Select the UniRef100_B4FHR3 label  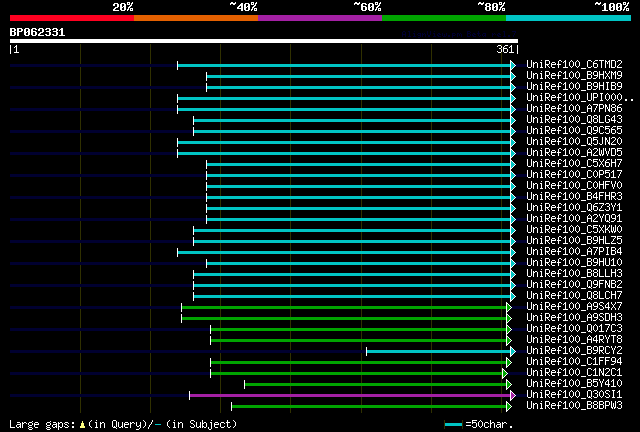click(574, 197)
